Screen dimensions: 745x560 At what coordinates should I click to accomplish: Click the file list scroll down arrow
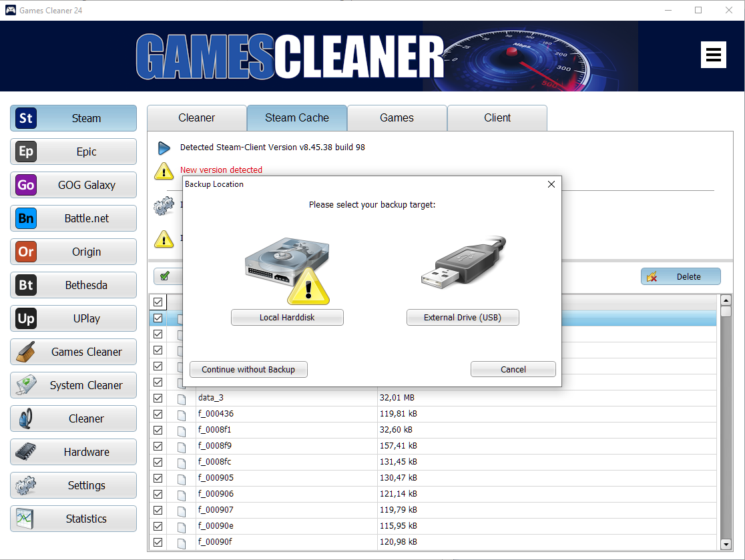(726, 545)
